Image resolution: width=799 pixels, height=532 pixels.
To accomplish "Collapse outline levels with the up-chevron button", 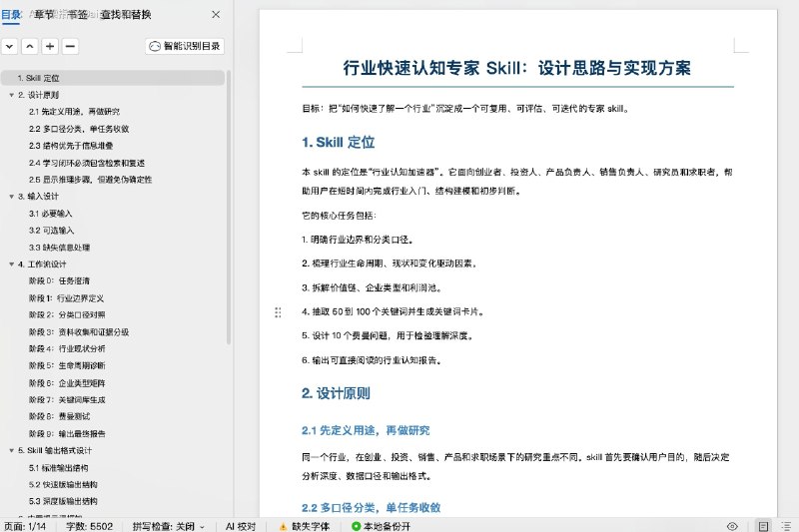I will pos(30,46).
